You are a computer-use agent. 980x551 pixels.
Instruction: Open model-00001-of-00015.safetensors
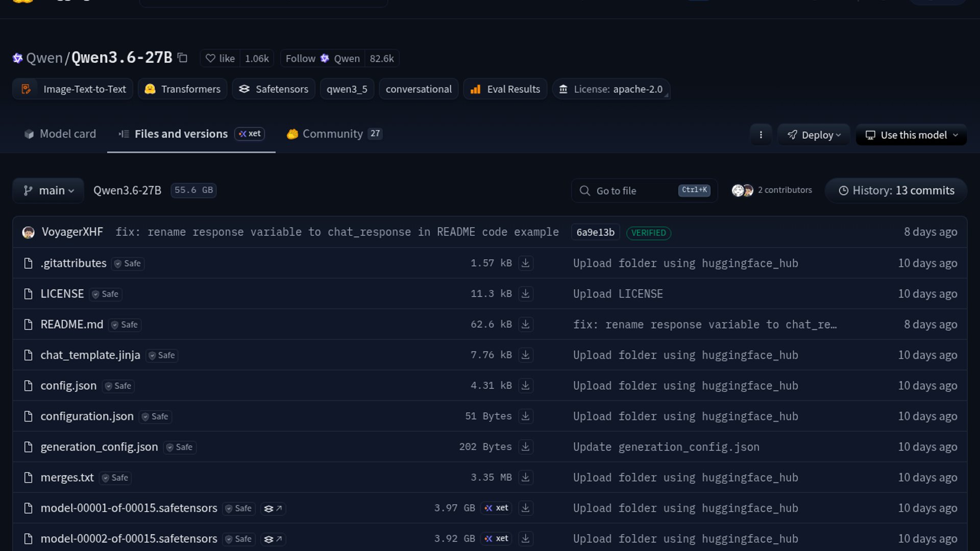tap(129, 508)
